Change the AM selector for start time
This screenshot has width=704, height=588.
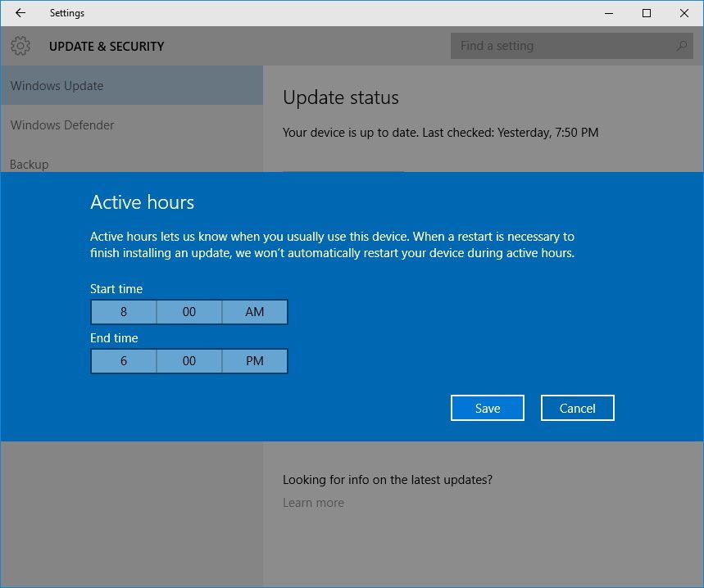coord(254,311)
